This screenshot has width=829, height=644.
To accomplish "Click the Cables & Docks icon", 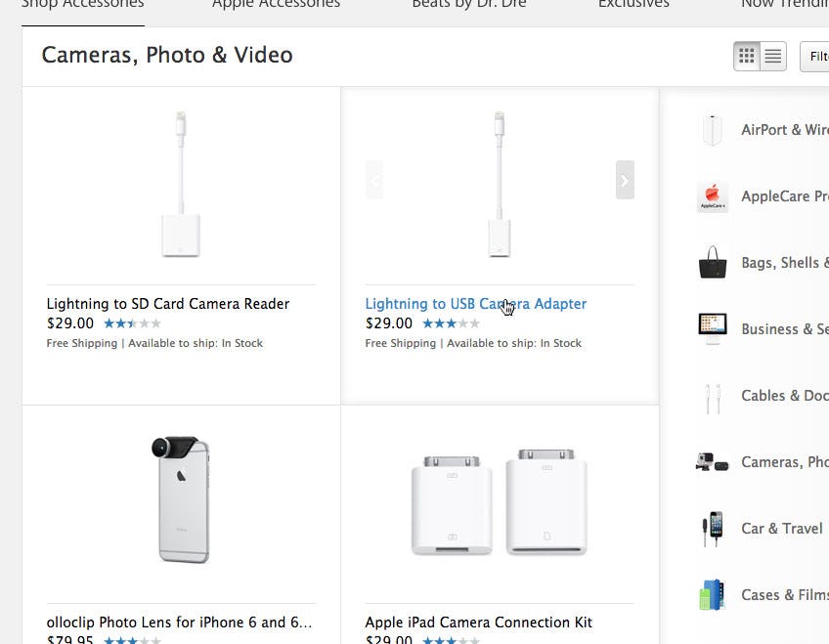I will [x=712, y=397].
